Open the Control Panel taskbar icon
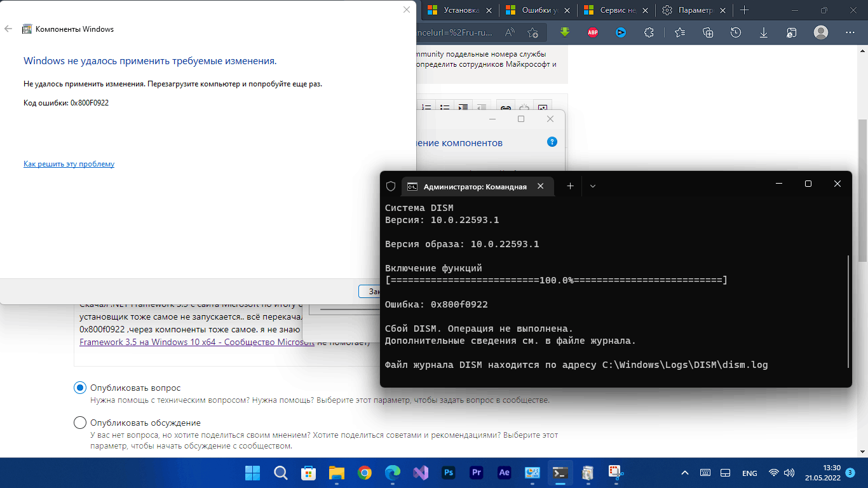The height and width of the screenshot is (488, 868). [x=532, y=473]
